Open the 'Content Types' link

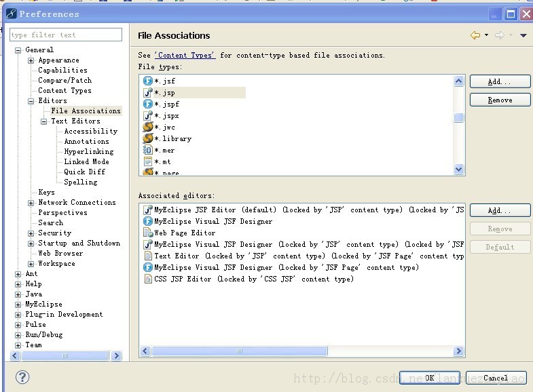coord(185,55)
